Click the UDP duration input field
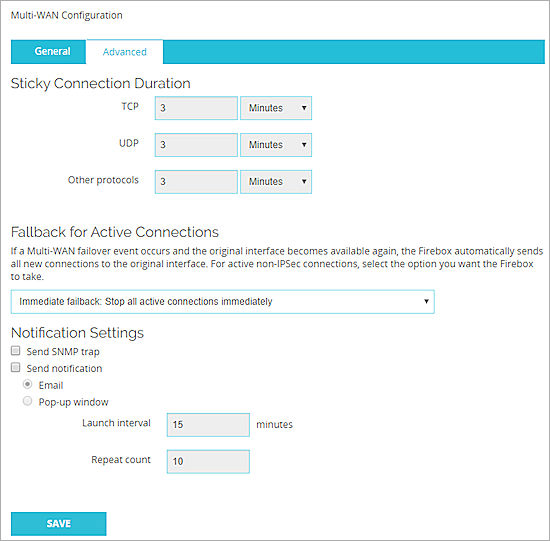 [x=196, y=145]
